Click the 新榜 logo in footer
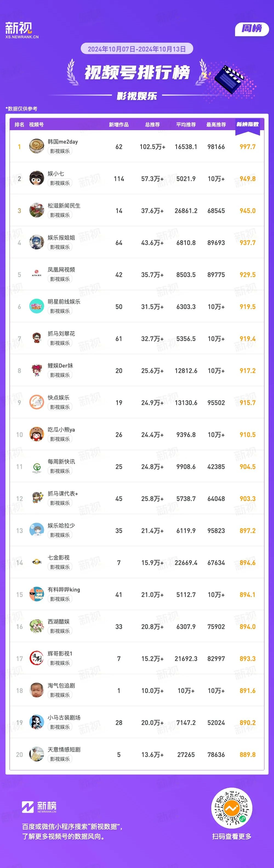Screen dimensions: 274x868 39,807
